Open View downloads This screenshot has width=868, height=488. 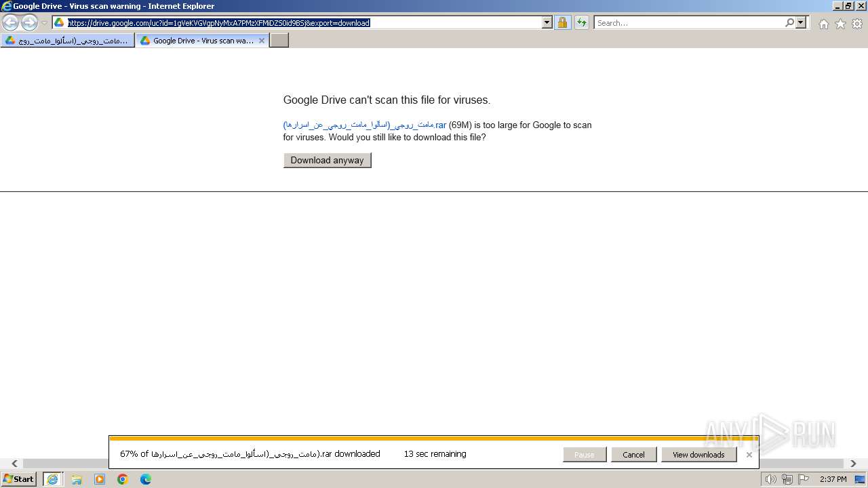pyautogui.click(x=698, y=455)
